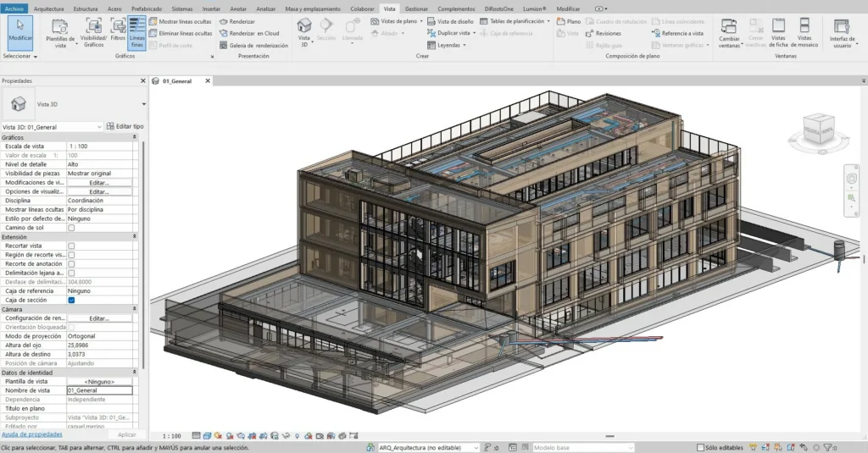The width and height of the screenshot is (868, 453).
Task: Click the Nombre de vista input field
Action: pos(99,390)
